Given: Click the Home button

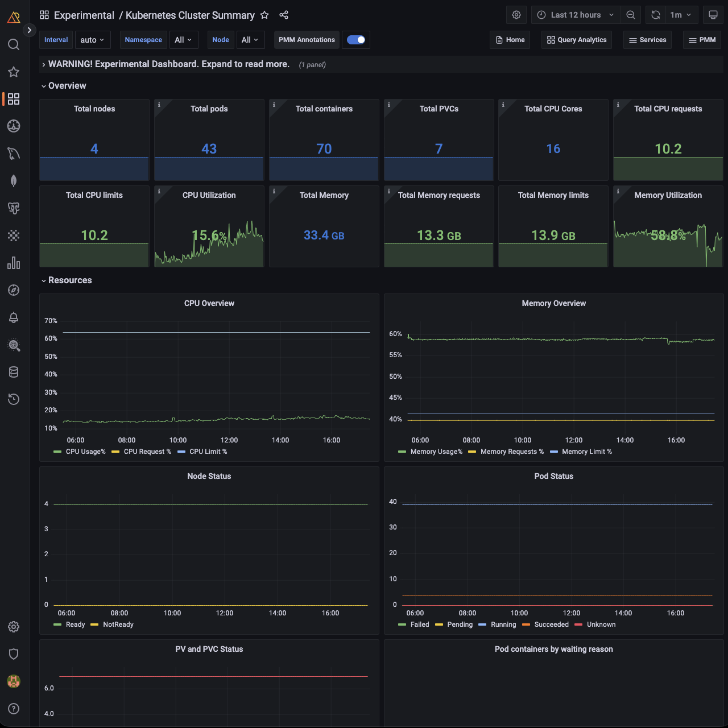Looking at the screenshot, I should 510,40.
